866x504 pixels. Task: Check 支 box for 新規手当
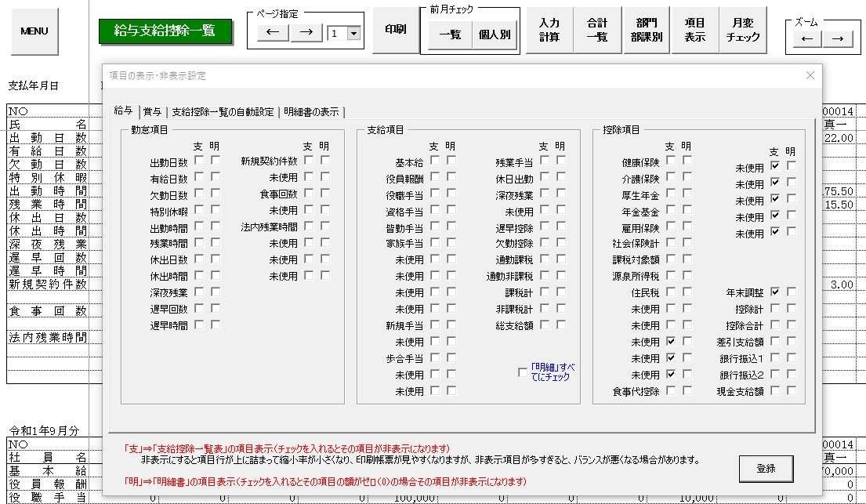(435, 325)
